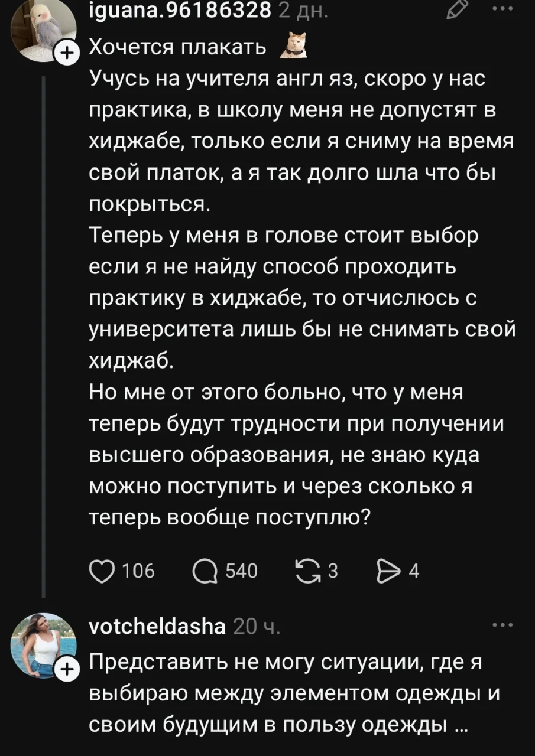Share the post using the send icon
Screen dimensions: 535x756
(389, 571)
